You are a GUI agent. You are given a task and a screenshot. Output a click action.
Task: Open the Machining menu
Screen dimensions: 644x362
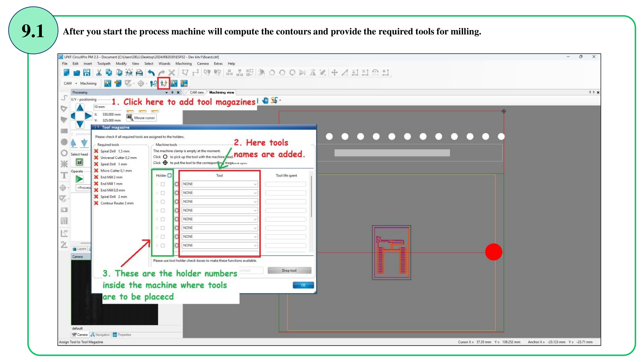tap(184, 64)
